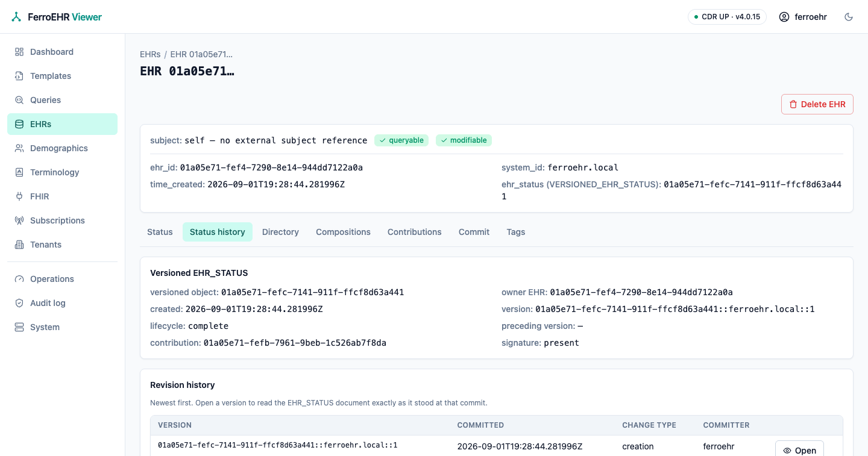Screen dimensions: 868x456
Task: Click the eye icon on Open button
Action: (x=787, y=451)
